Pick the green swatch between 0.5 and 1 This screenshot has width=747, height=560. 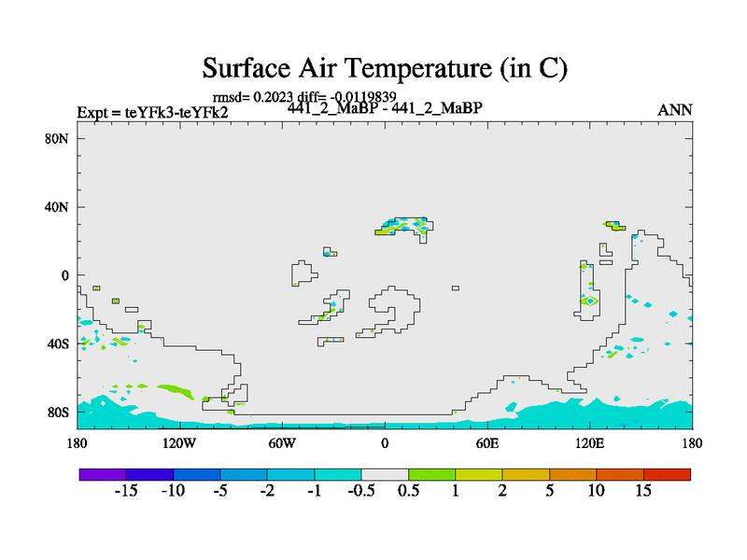pos(431,474)
